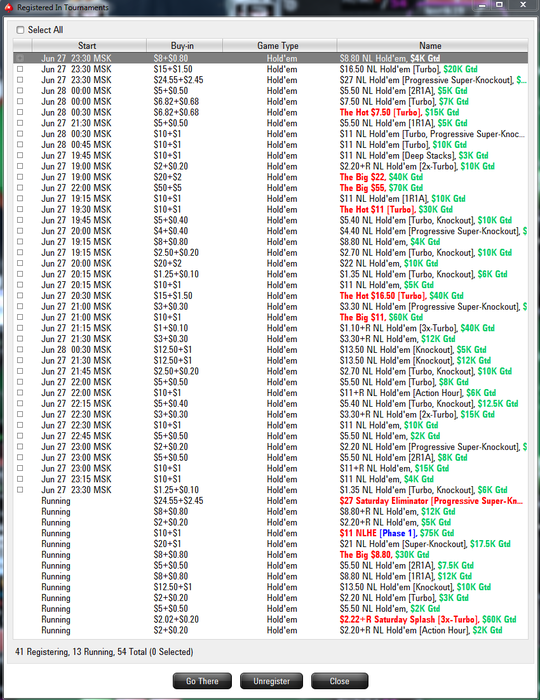Minimize the Registered In Tournaments window
Screen dimensions: 540x700
click(x=482, y=5)
